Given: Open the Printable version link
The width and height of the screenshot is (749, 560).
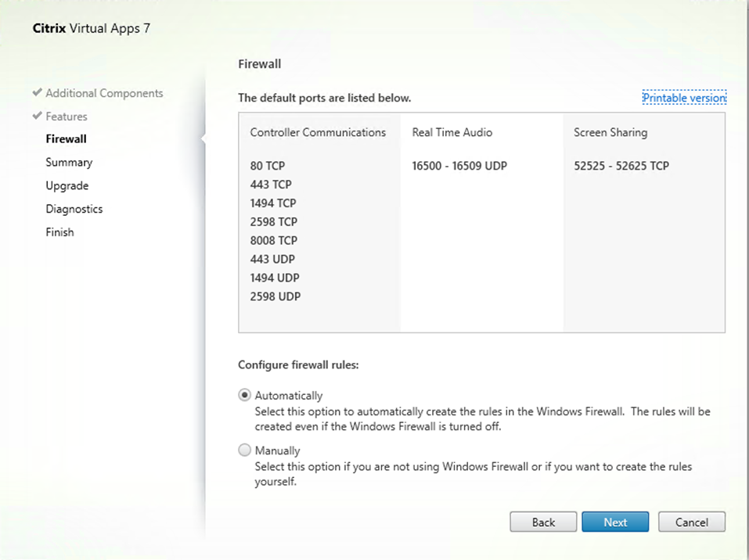Looking at the screenshot, I should click(684, 98).
